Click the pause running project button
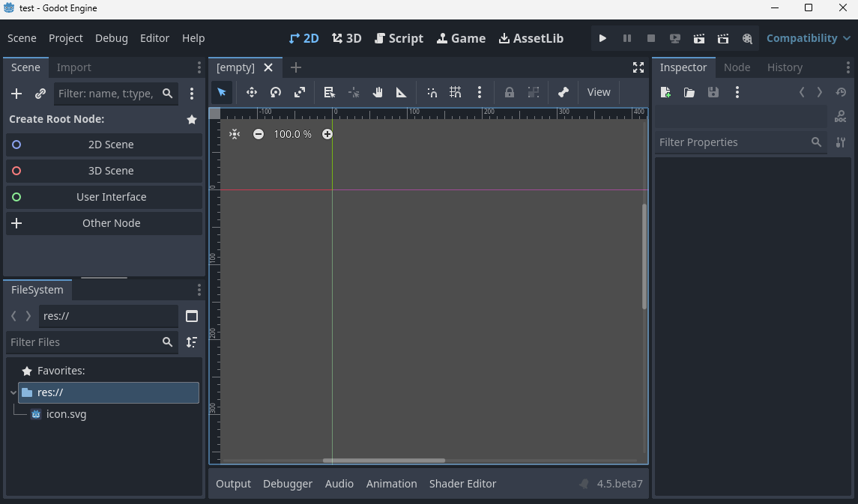The width and height of the screenshot is (858, 504). [x=627, y=38]
